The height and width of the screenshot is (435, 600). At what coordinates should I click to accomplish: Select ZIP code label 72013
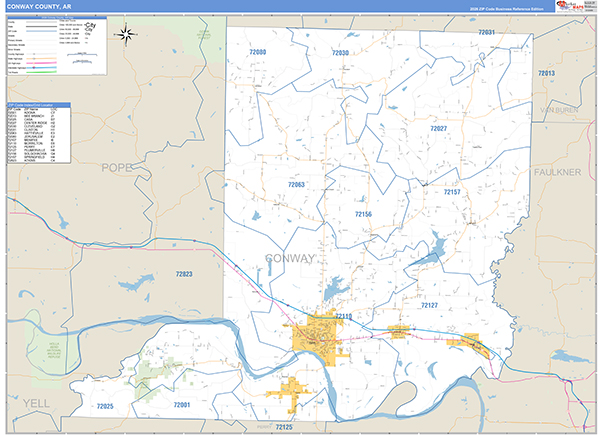coord(546,73)
